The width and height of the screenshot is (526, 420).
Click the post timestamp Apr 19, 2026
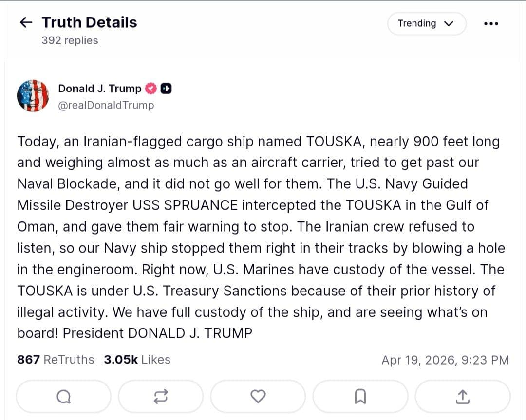[x=446, y=360]
